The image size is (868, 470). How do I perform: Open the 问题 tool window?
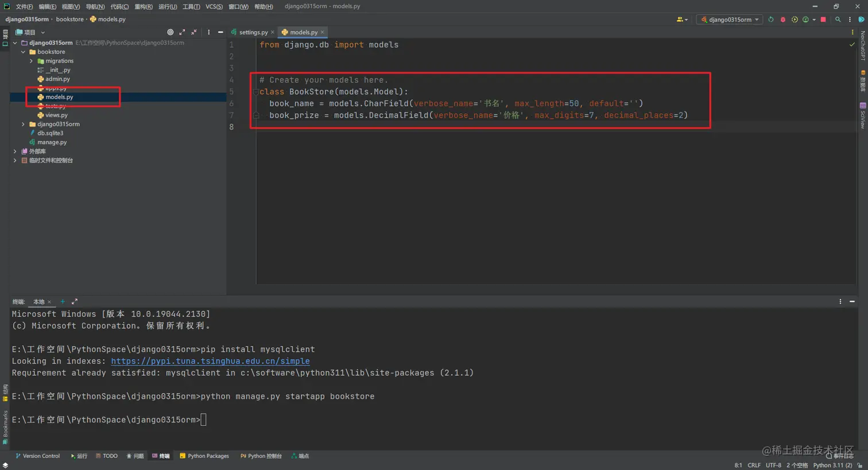point(135,456)
